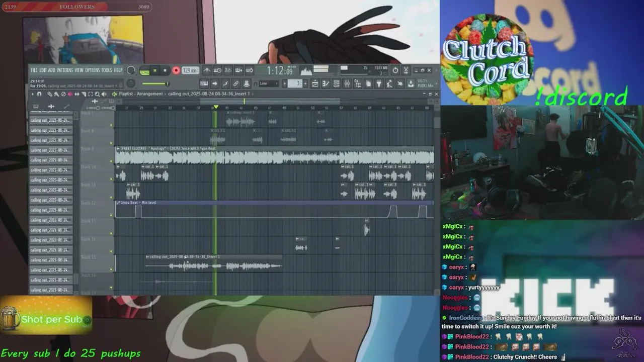
Task: Select the playlist Zoom magnifier tool
Action: 97,94
